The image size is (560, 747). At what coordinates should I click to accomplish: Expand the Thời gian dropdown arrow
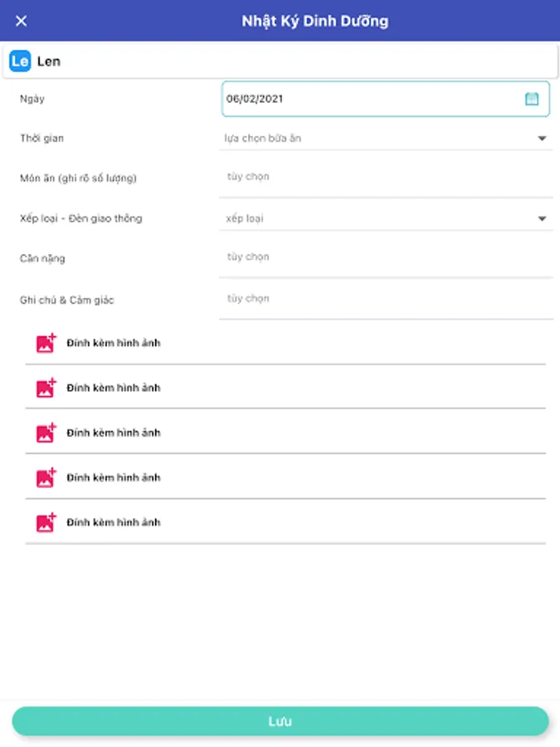542,138
